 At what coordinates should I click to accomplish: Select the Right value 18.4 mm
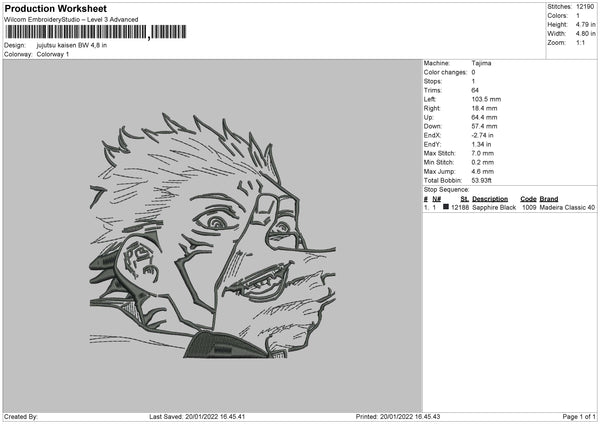[x=484, y=108]
